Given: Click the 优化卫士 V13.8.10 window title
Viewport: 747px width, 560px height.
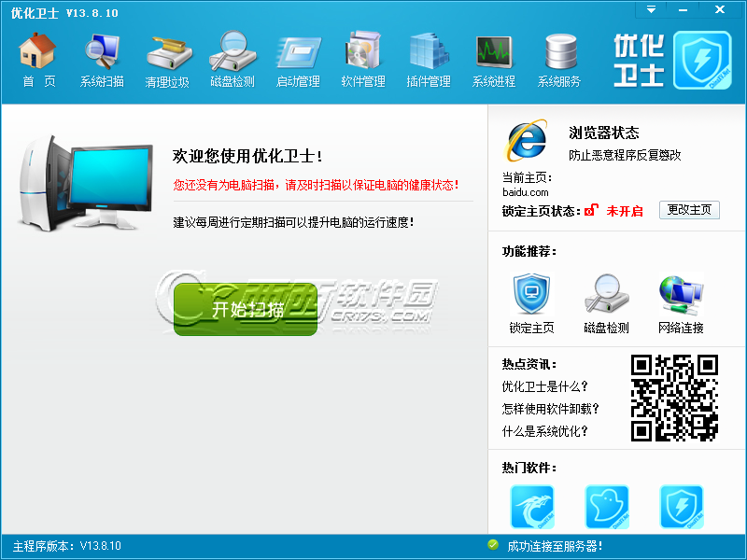Looking at the screenshot, I should click(64, 13).
